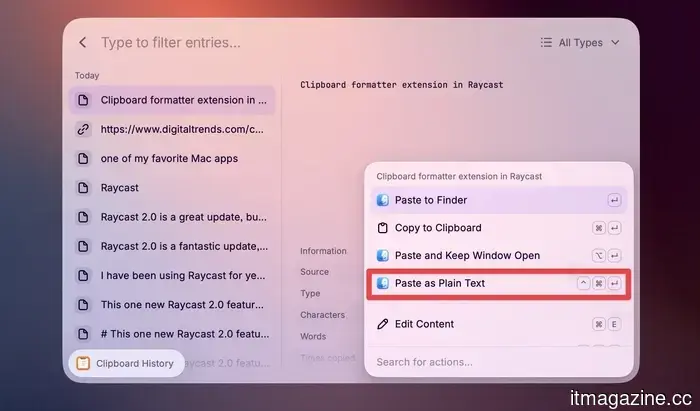Click pencil icon beside Edit Content

coord(383,324)
